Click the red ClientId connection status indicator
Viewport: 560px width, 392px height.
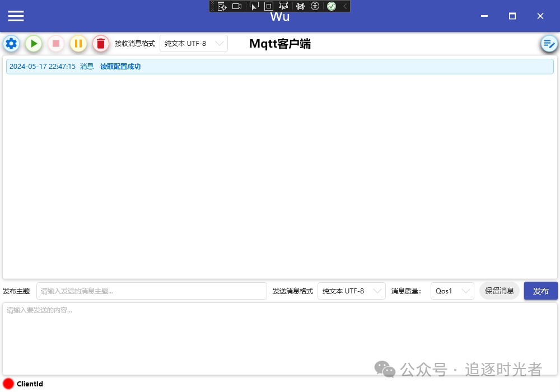click(8, 384)
